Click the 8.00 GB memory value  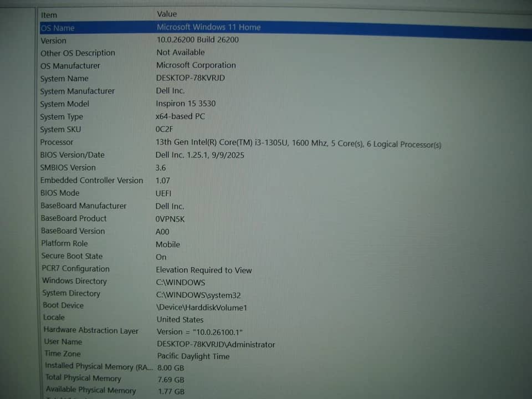(x=171, y=368)
